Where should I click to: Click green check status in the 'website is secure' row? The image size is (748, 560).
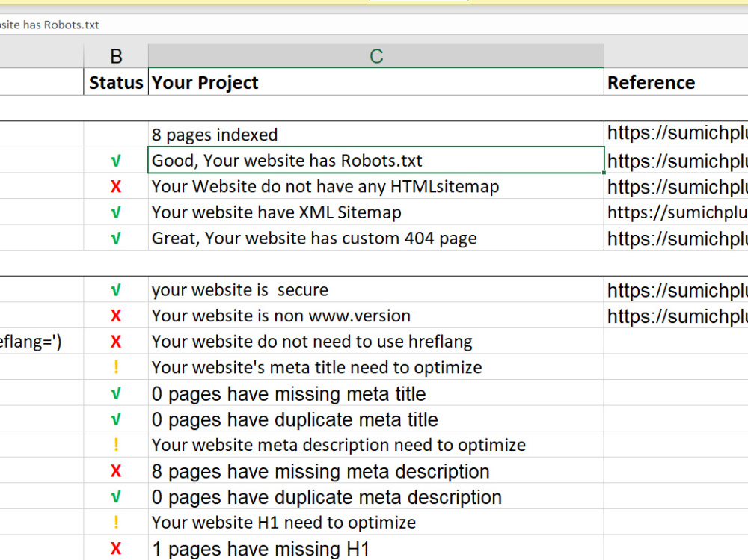[116, 290]
